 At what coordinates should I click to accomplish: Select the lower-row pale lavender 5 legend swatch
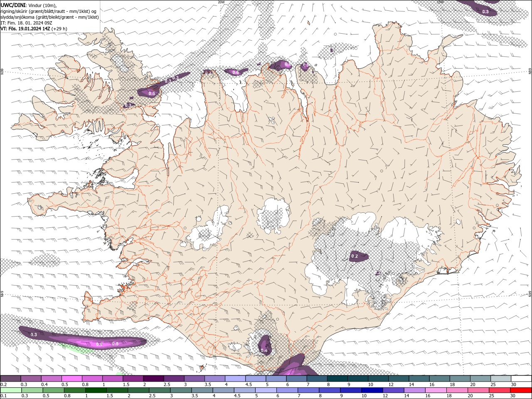[x=266, y=390]
